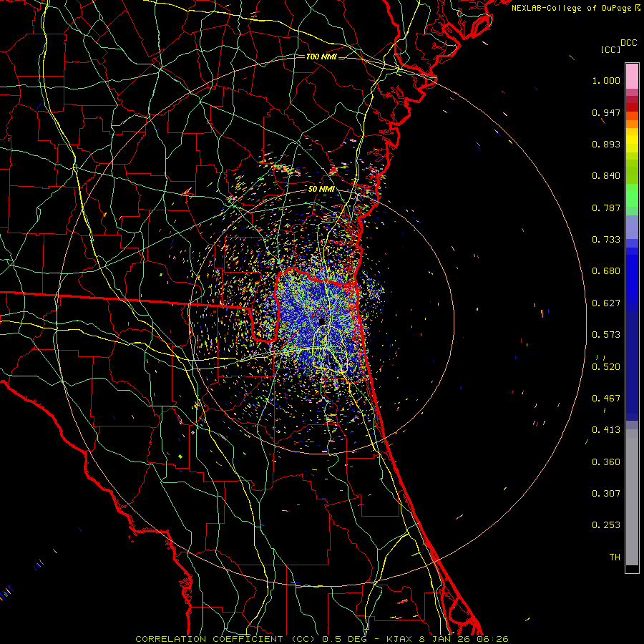Select the 1.000 color scale value

(x=606, y=80)
